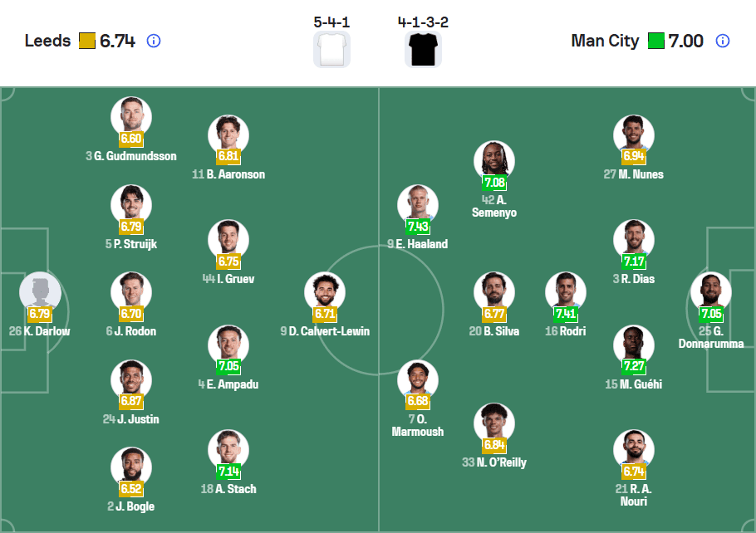Open the info tooltip next to Leeds rating
This screenshot has width=756, height=533.
(x=153, y=41)
